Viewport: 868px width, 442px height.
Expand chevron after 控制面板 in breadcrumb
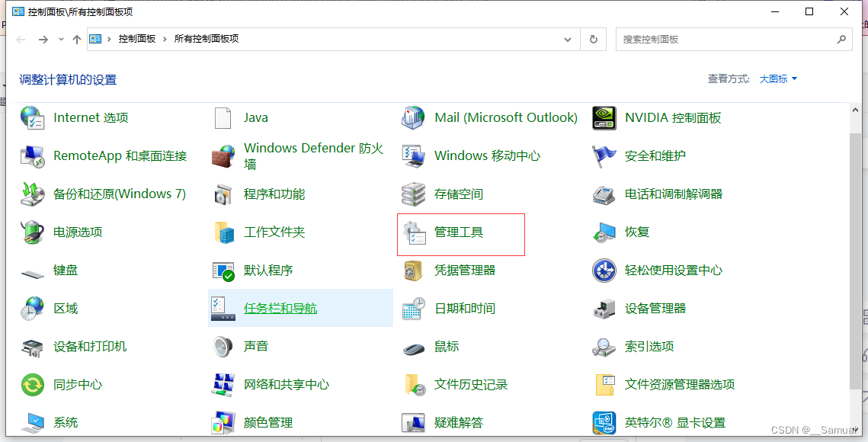(165, 40)
